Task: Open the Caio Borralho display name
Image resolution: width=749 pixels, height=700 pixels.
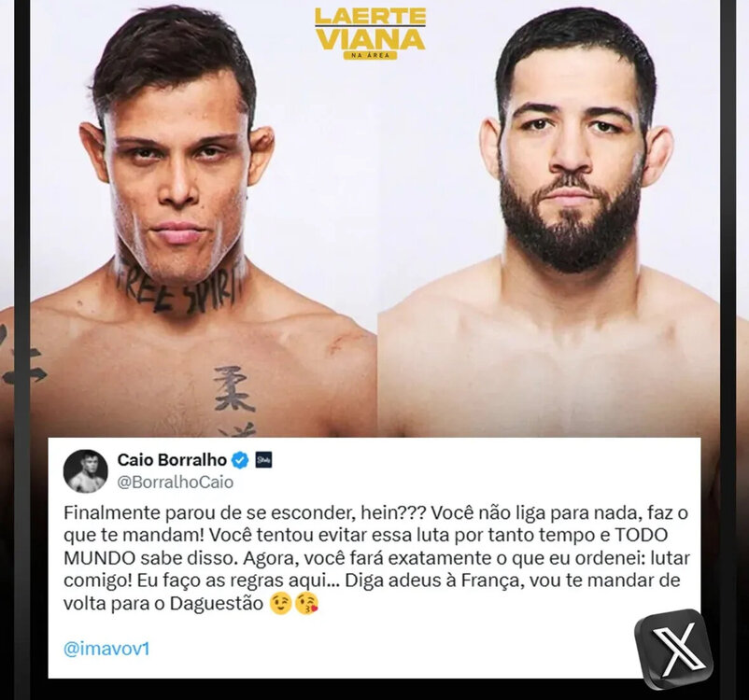Action: [x=172, y=460]
